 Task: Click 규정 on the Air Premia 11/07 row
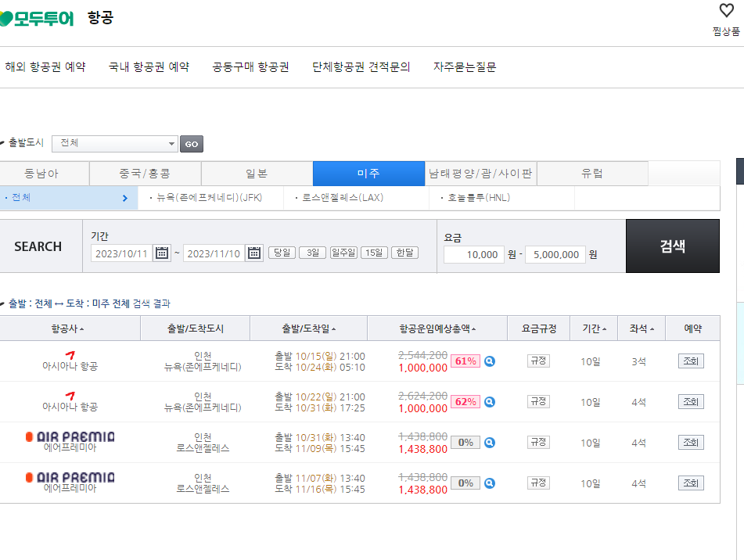[x=537, y=483]
